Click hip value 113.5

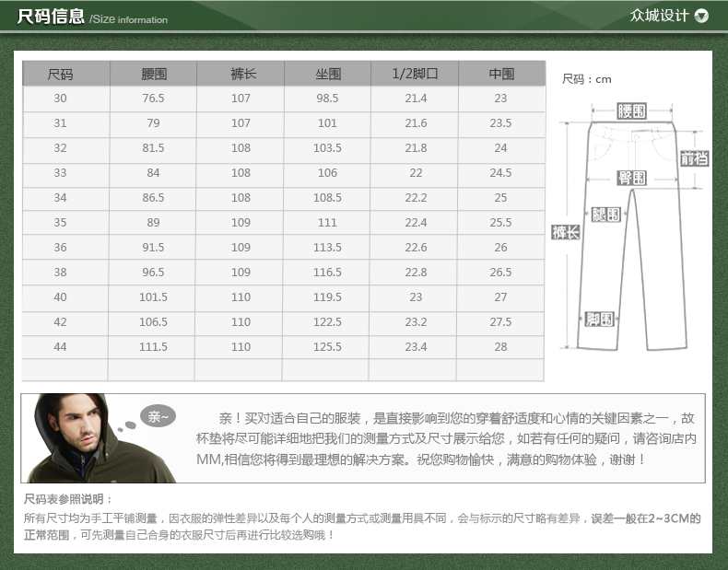327,247
